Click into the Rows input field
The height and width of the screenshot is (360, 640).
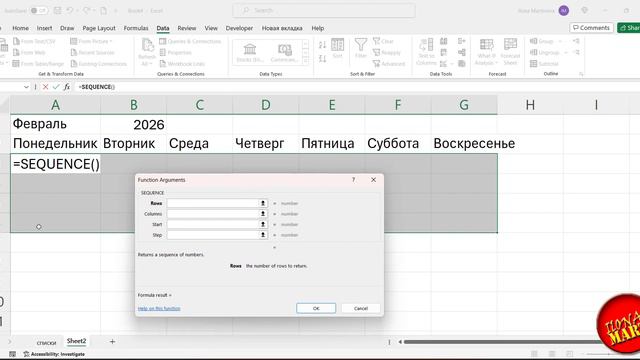pos(213,203)
